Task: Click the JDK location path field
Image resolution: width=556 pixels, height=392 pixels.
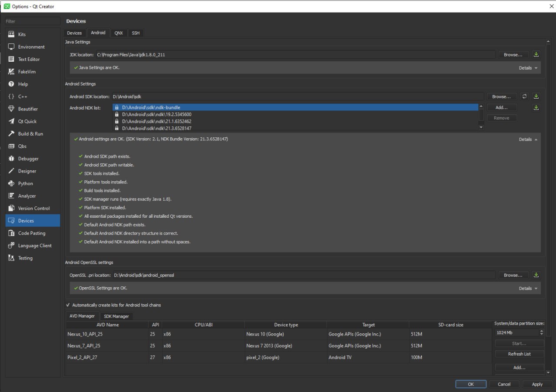Action: tap(295, 55)
